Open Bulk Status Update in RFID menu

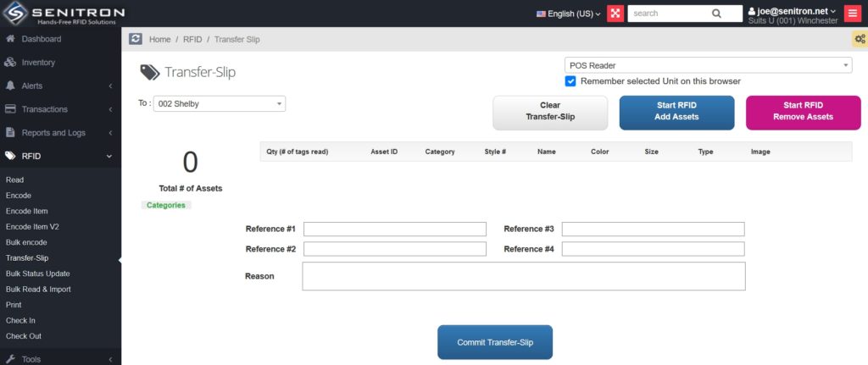[x=37, y=274]
